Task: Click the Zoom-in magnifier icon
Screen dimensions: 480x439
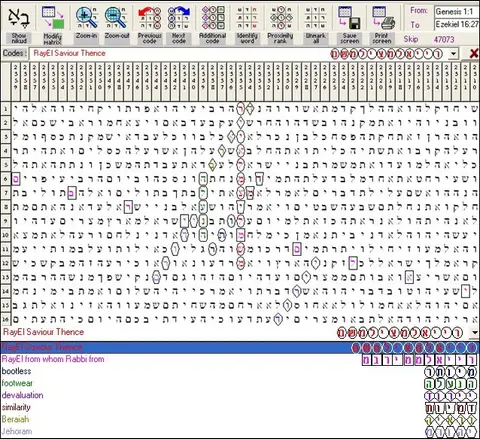Action: [87, 17]
